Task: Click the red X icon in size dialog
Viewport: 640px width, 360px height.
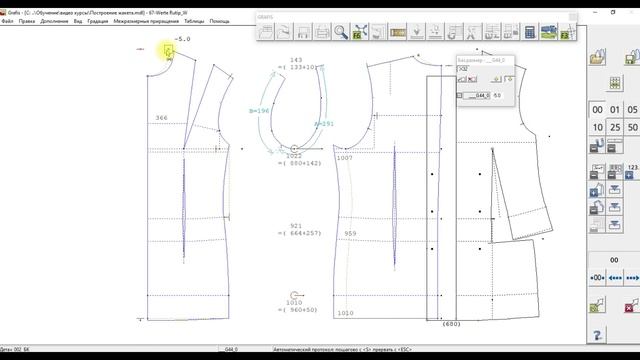Action: 472,79
